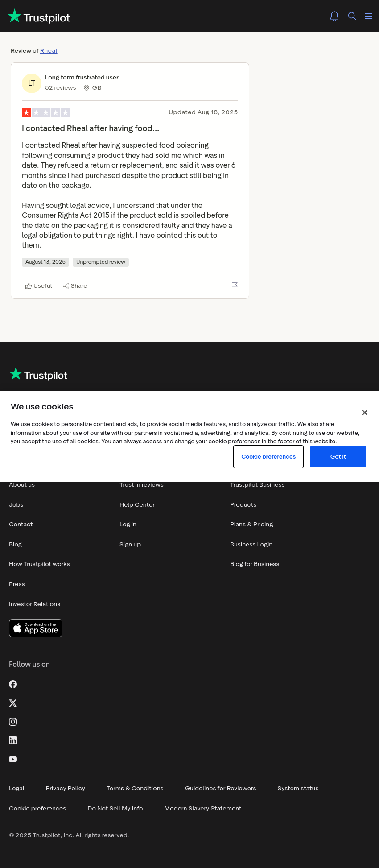Image resolution: width=379 pixels, height=868 pixels.
Task: Open the Rheal company link
Action: pos(49,51)
